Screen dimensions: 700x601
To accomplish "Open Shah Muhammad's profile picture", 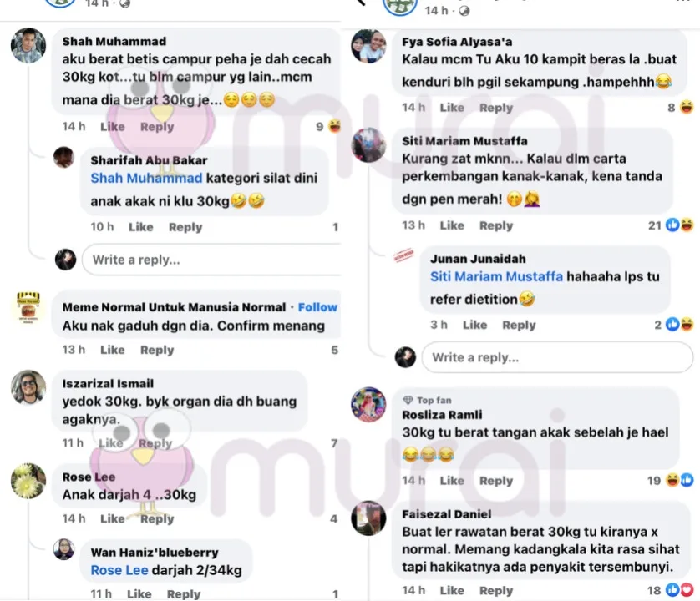I will pos(28,46).
